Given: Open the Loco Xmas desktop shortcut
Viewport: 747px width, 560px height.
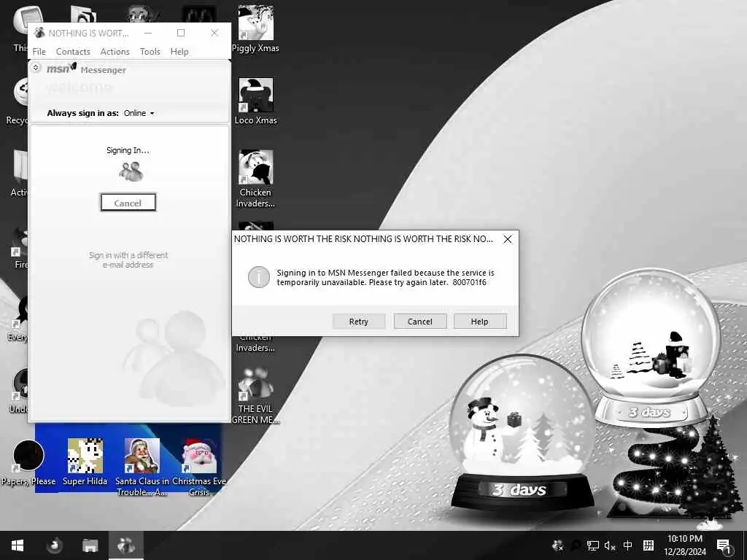Looking at the screenshot, I should [x=256, y=101].
